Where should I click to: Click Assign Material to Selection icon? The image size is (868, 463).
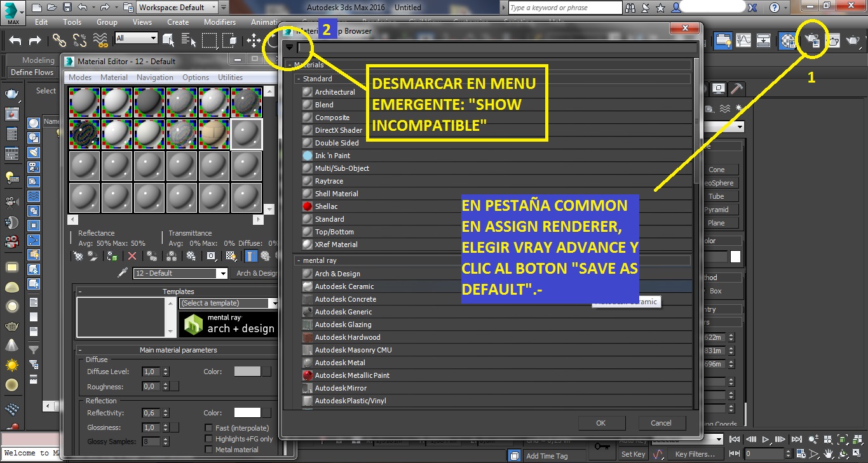click(x=112, y=256)
